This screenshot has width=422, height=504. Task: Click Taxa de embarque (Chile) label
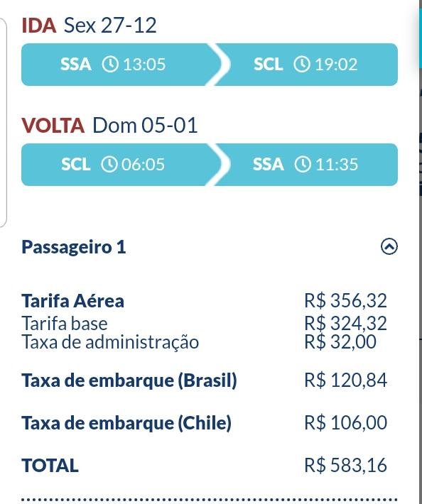click(x=126, y=422)
